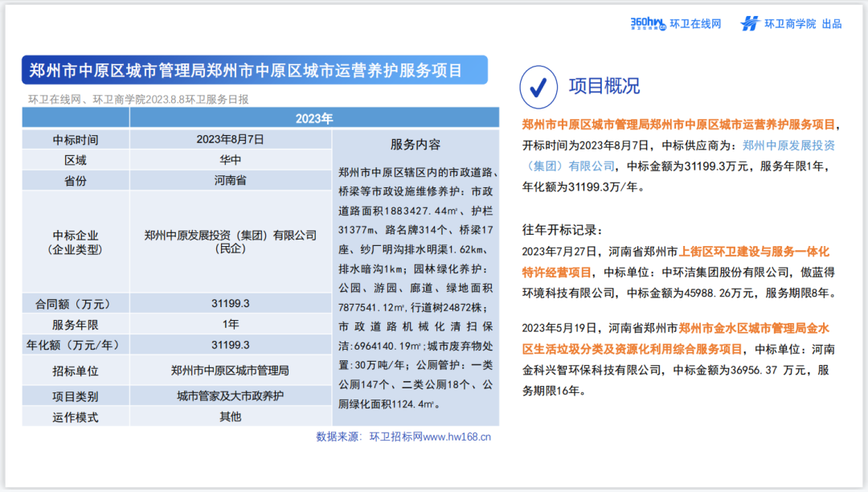The height and width of the screenshot is (492, 868).
Task: Click the 1年 value cell
Action: pos(231,324)
